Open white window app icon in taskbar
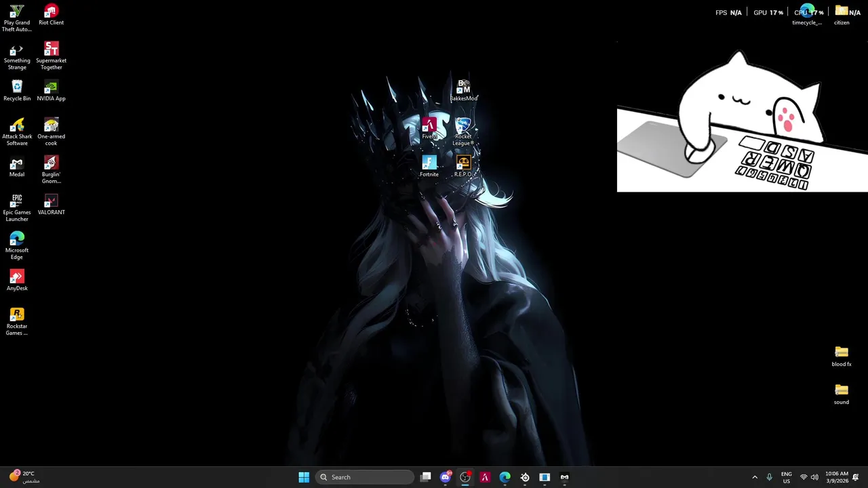Image resolution: width=868 pixels, height=488 pixels. (545, 477)
